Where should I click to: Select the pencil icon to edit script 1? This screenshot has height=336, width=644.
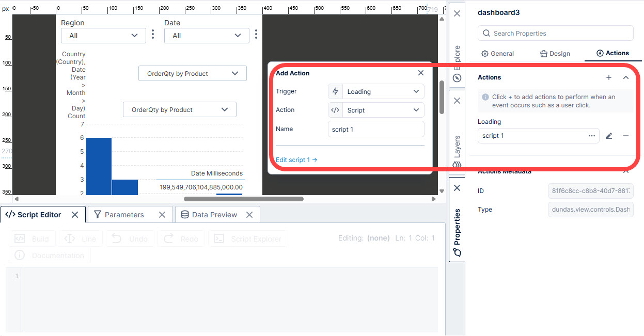click(609, 135)
